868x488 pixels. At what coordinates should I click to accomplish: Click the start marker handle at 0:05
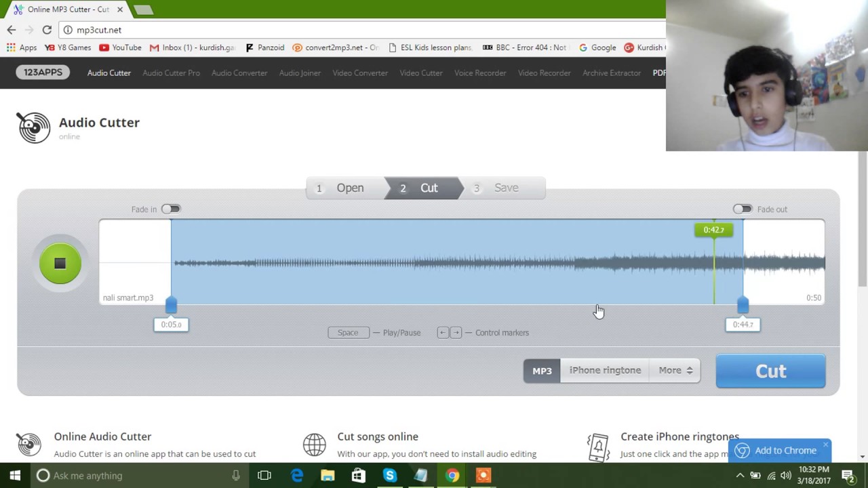[x=171, y=306]
